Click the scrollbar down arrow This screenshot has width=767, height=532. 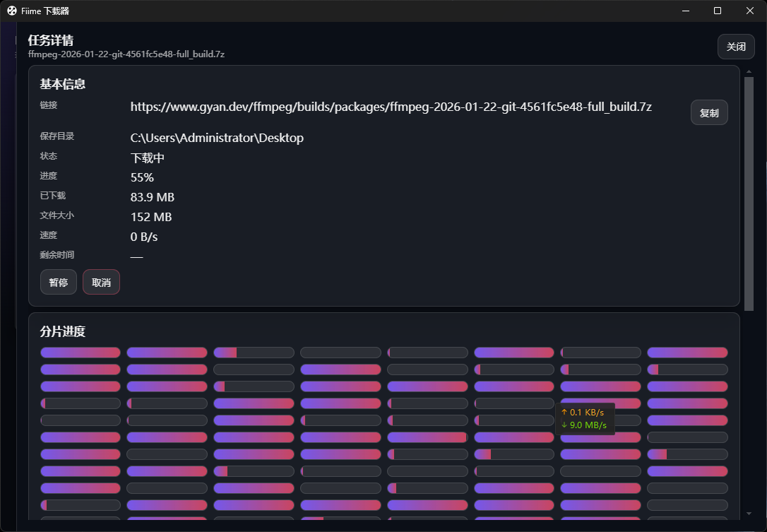point(749,514)
